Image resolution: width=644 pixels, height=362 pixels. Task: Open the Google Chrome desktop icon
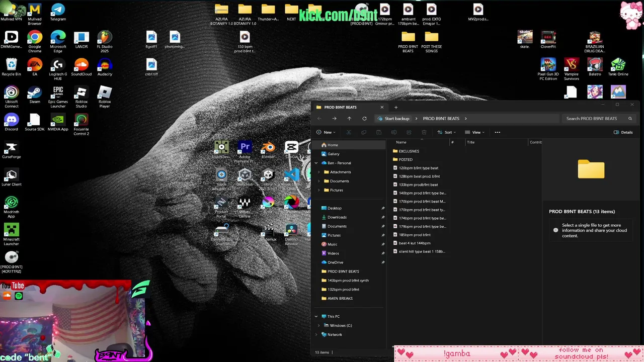tap(35, 41)
